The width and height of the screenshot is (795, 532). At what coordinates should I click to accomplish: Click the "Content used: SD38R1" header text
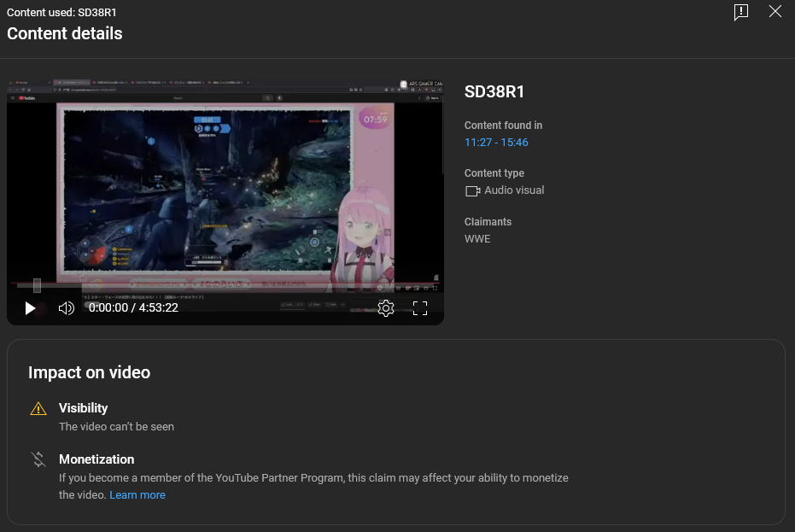[x=61, y=13]
